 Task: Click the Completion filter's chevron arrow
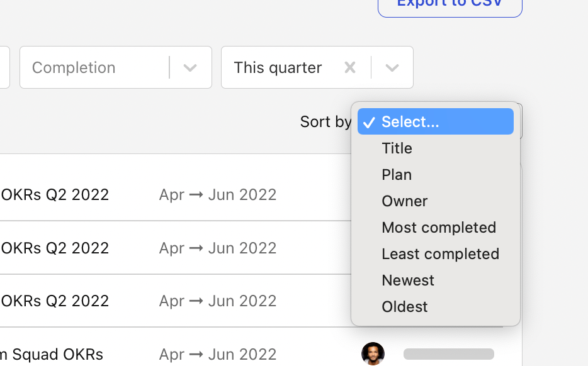190,68
